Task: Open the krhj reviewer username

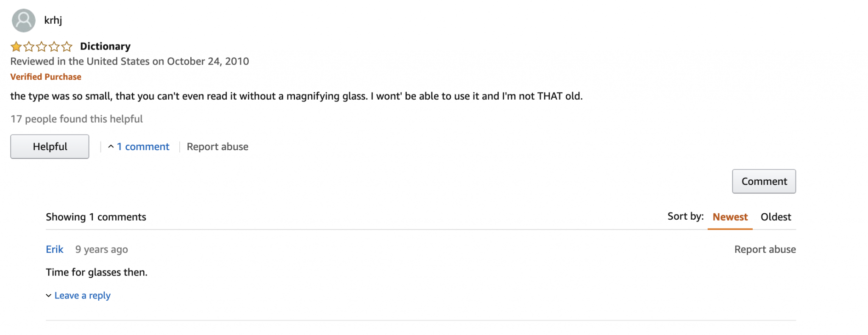Action: (53, 20)
